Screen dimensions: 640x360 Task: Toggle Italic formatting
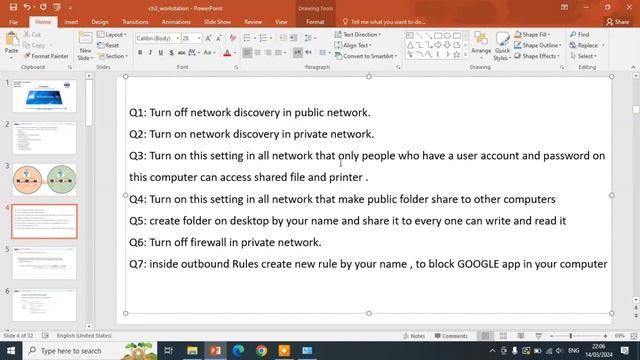coord(150,53)
